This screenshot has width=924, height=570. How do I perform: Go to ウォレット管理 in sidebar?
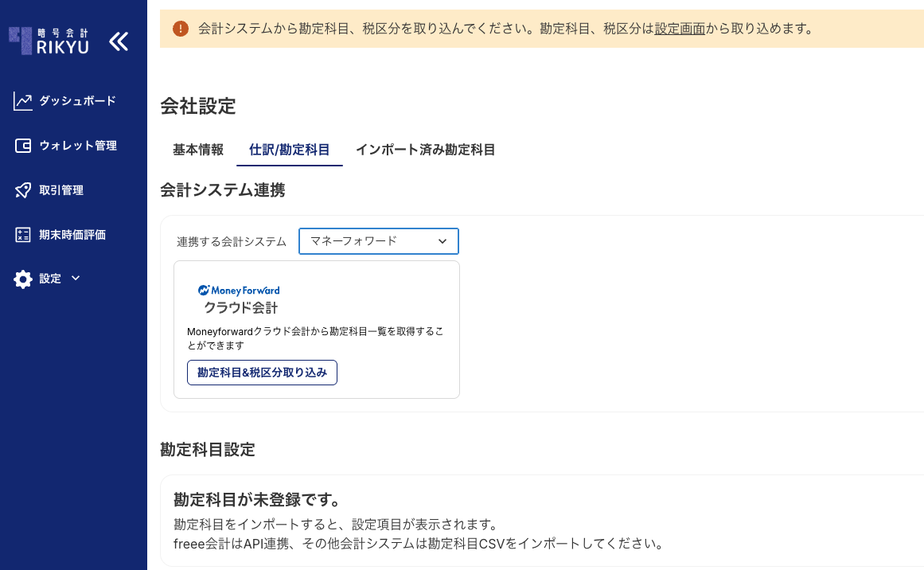pos(78,146)
